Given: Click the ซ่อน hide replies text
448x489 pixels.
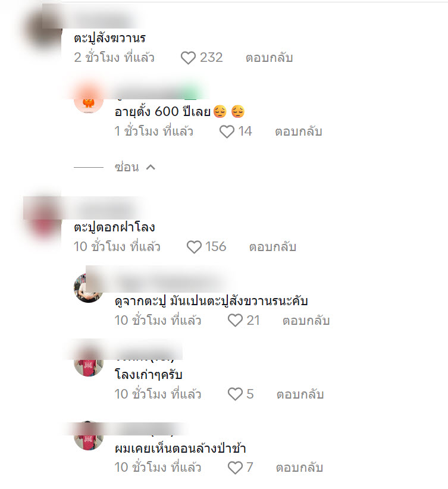Looking at the screenshot, I should pos(127,167).
